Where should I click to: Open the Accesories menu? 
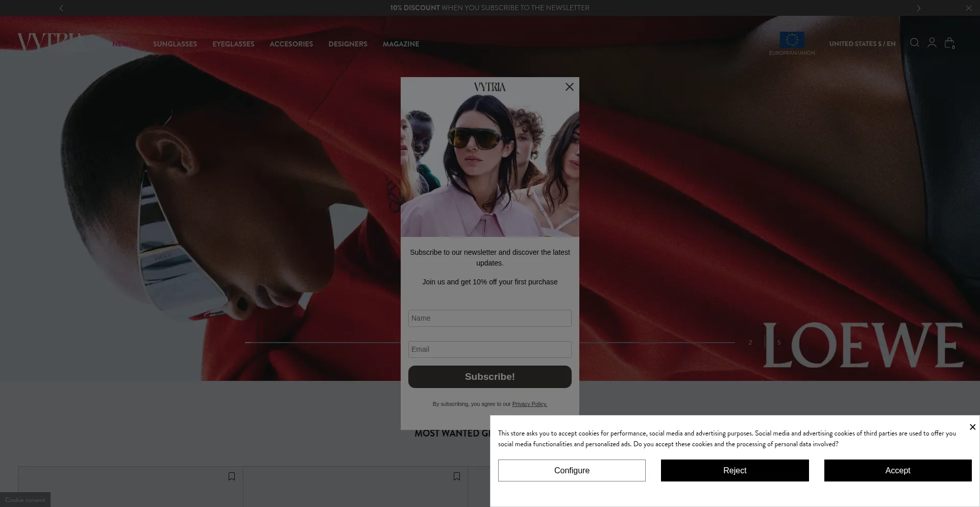[x=291, y=44]
